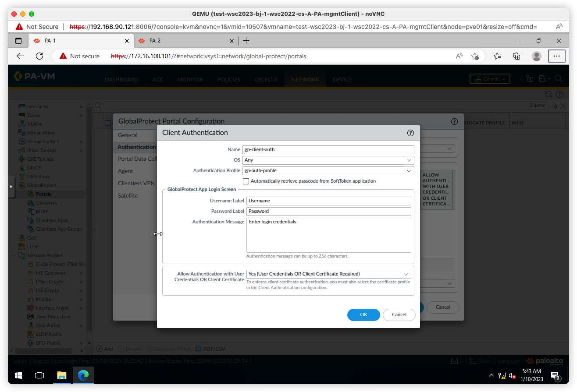Viewport: 577px width, 392px height.
Task: Open the DASHBOARD top menu tab
Action: pos(121,80)
